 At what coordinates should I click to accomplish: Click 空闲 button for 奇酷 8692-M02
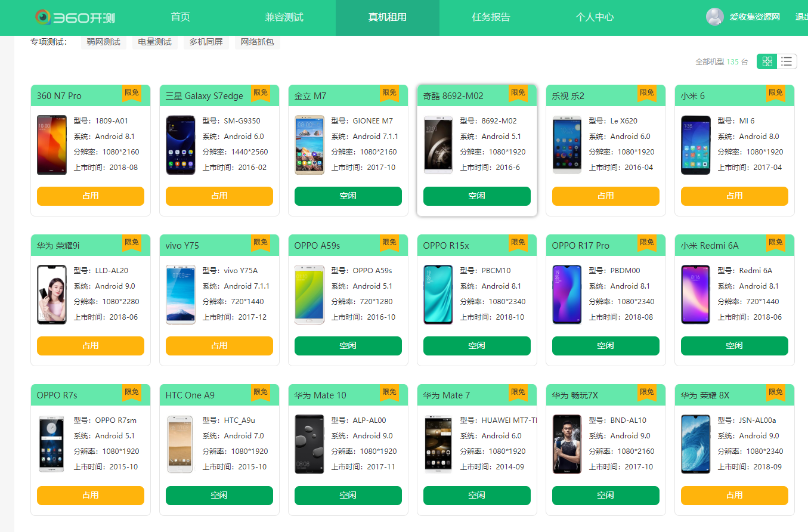click(477, 196)
